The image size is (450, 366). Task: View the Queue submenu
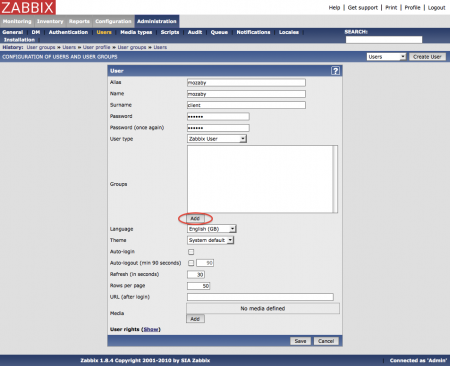219,32
